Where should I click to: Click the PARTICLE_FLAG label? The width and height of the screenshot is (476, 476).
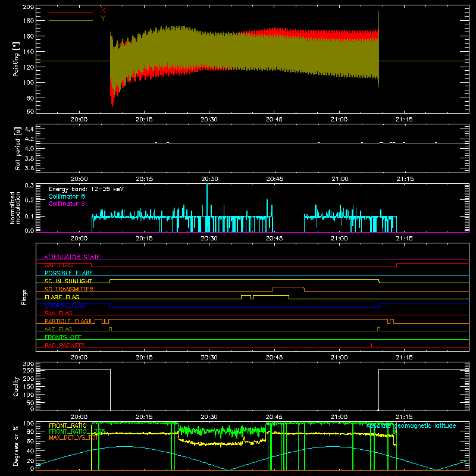pos(67,321)
